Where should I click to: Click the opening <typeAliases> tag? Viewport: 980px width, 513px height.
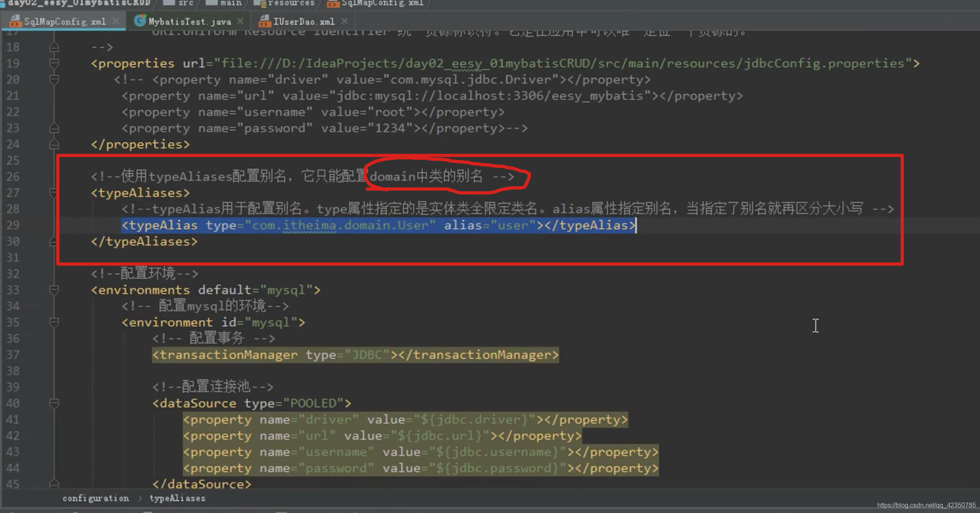[140, 193]
